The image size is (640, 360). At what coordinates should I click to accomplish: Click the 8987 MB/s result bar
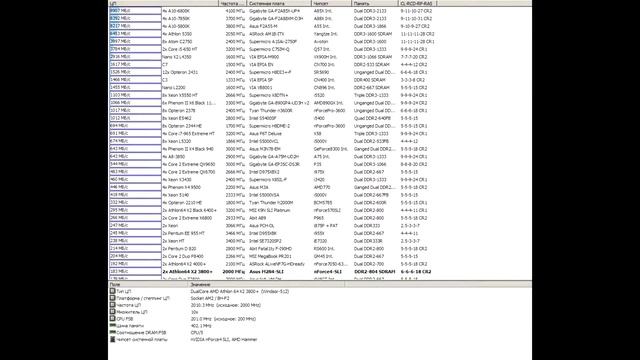point(135,11)
